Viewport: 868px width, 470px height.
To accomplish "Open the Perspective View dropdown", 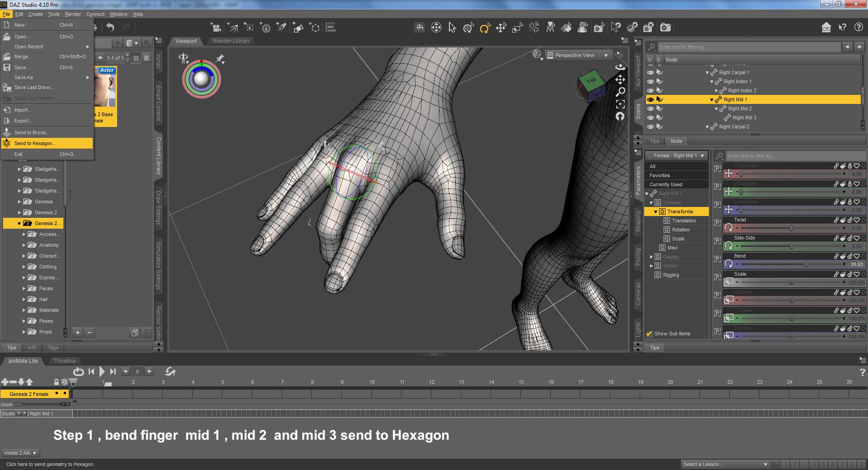I will point(578,55).
